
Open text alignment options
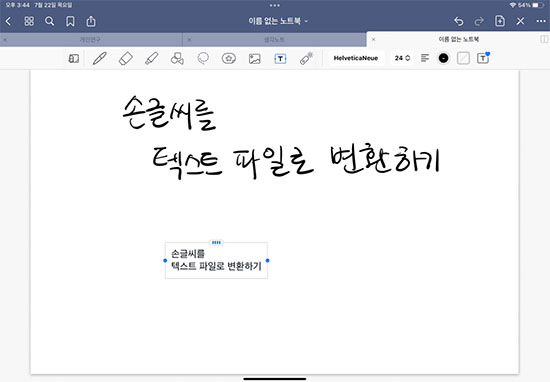(425, 58)
